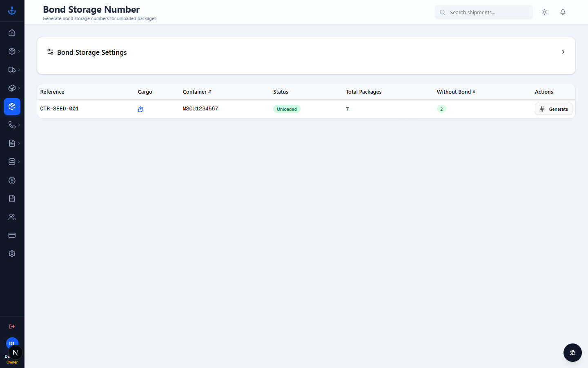Focus the Search shipments field
588x368 pixels.
click(484, 12)
